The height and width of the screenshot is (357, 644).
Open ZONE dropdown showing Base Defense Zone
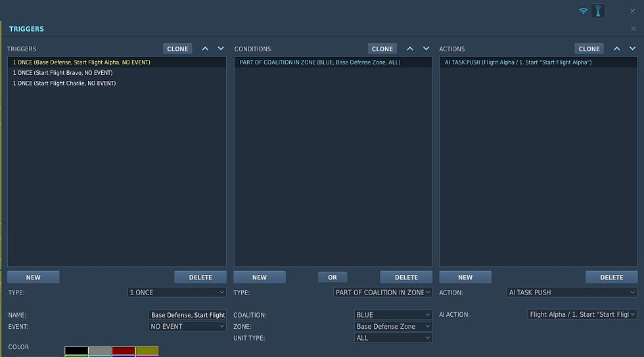coord(393,326)
